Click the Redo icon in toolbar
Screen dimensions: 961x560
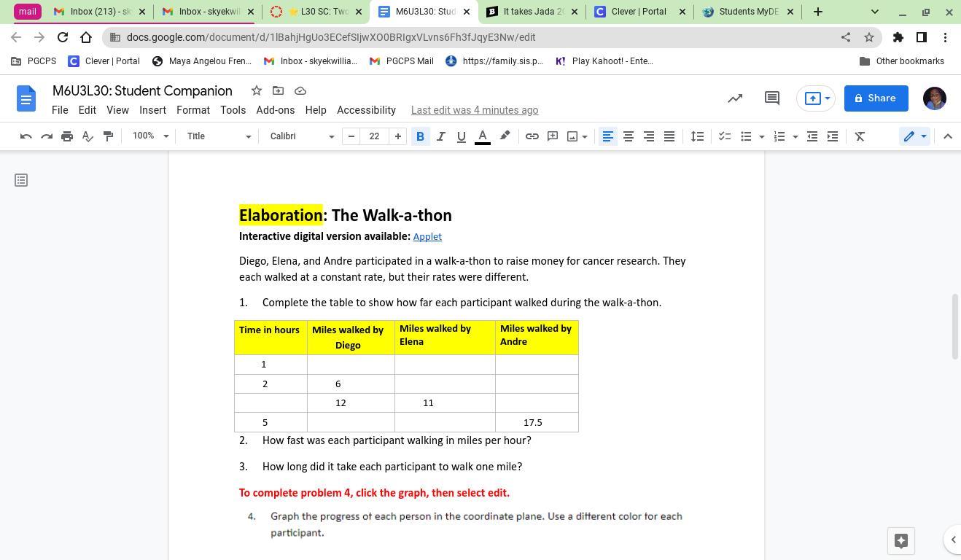pyautogui.click(x=47, y=136)
